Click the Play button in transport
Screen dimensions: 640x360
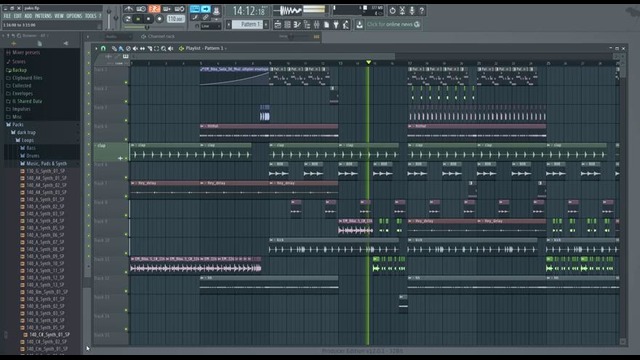pyautogui.click(x=138, y=19)
